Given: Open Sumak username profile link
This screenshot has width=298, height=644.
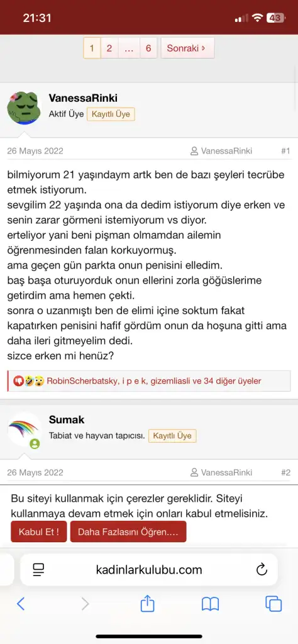Looking at the screenshot, I should click(67, 419).
